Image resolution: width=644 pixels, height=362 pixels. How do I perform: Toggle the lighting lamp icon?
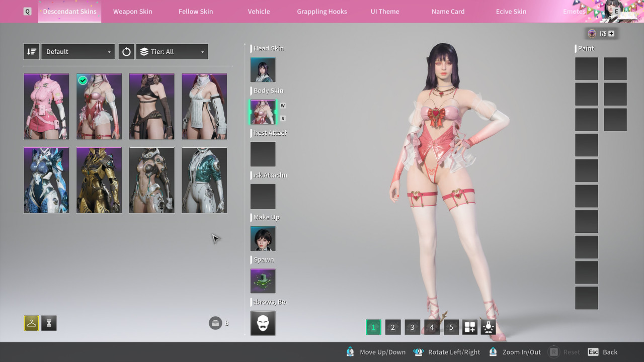click(488, 327)
